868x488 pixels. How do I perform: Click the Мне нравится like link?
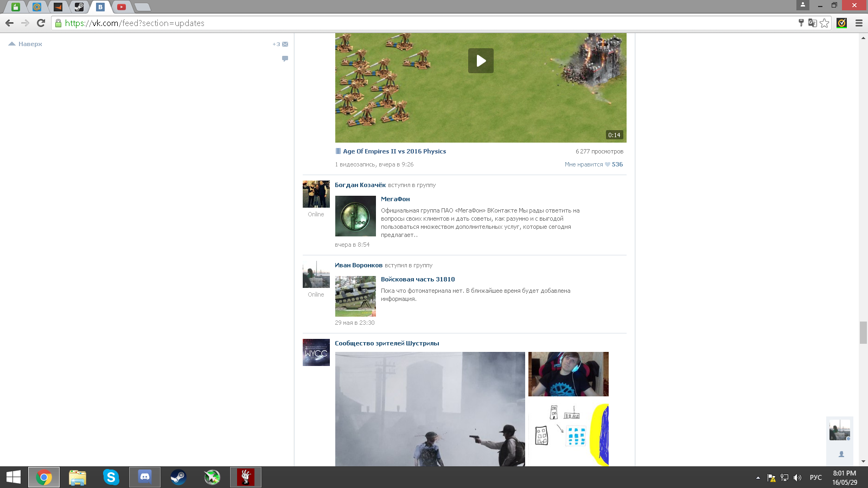tap(584, 164)
